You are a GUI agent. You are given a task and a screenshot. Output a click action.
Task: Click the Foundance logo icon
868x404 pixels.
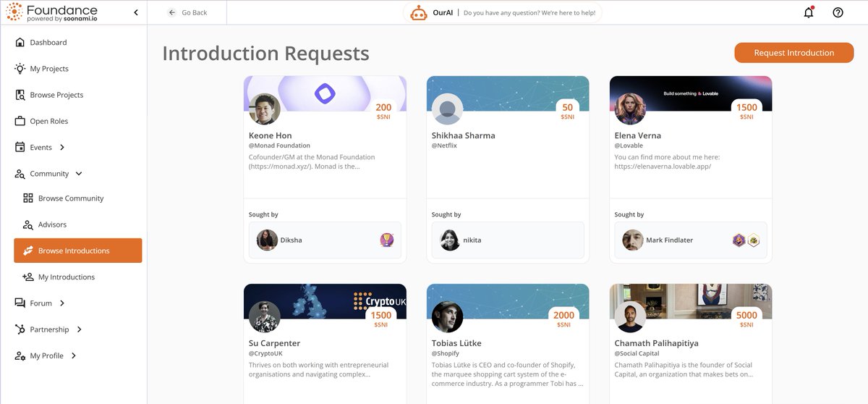(14, 12)
